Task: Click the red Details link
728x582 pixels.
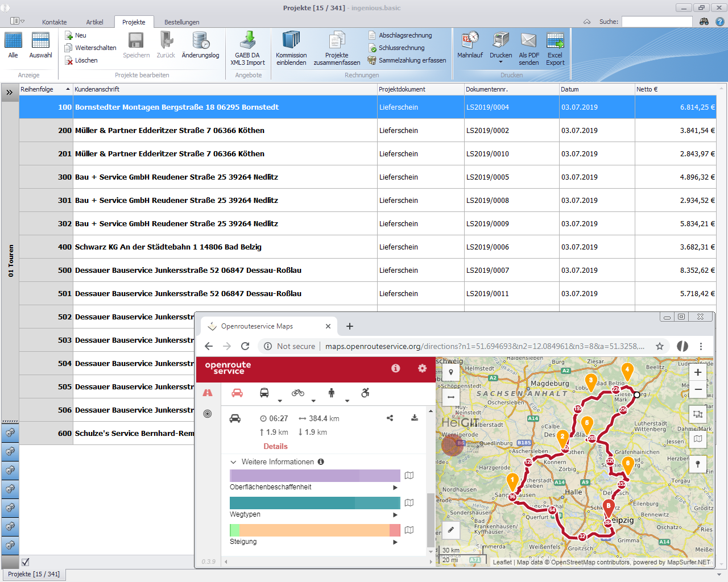Action: point(275,446)
